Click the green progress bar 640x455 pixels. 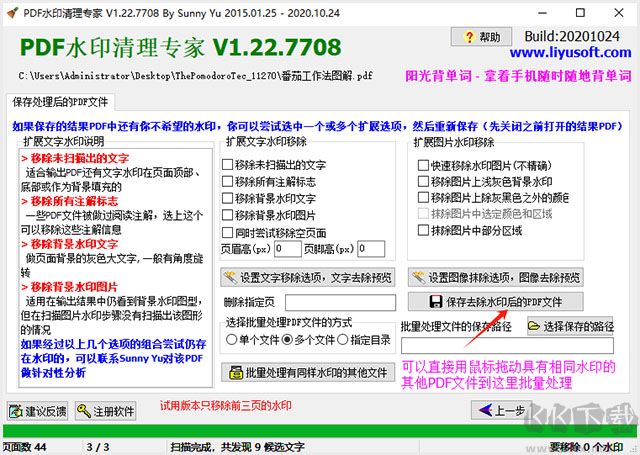tap(320, 431)
